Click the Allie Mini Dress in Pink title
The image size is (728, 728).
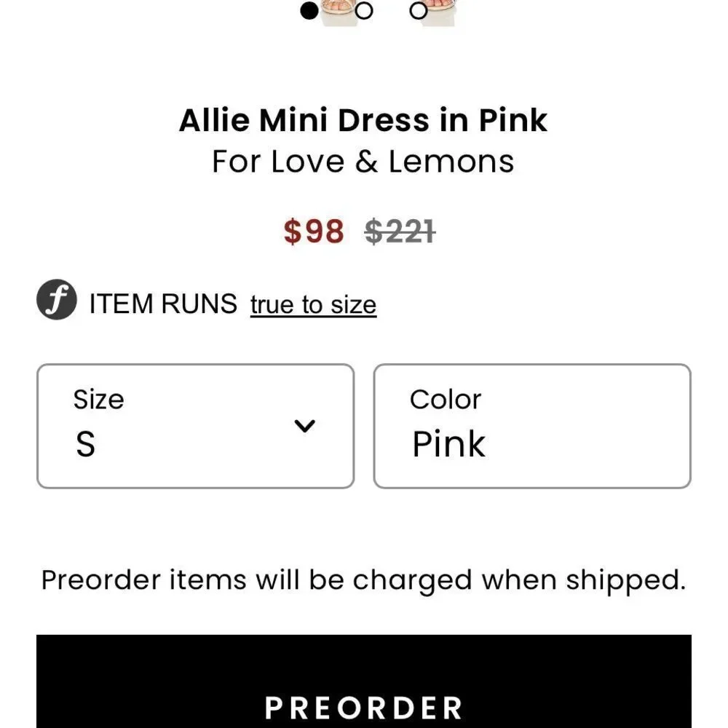click(x=363, y=119)
